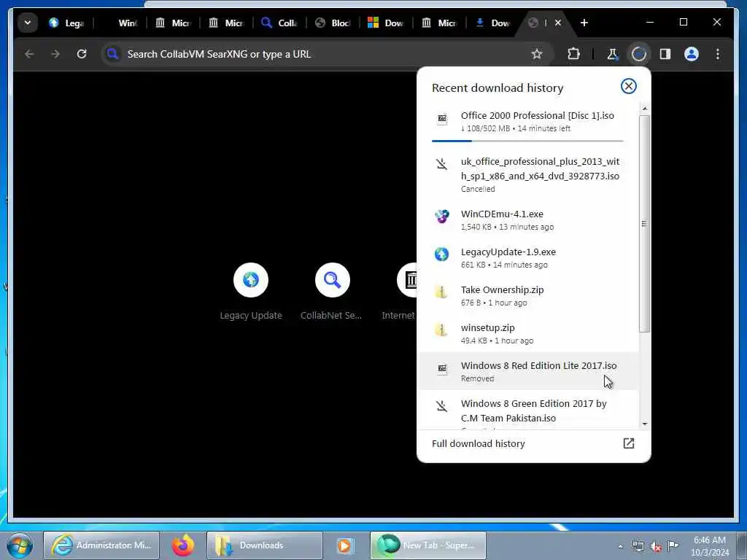Switch to the Bloc tab
The height and width of the screenshot is (560, 747).
[x=333, y=23]
